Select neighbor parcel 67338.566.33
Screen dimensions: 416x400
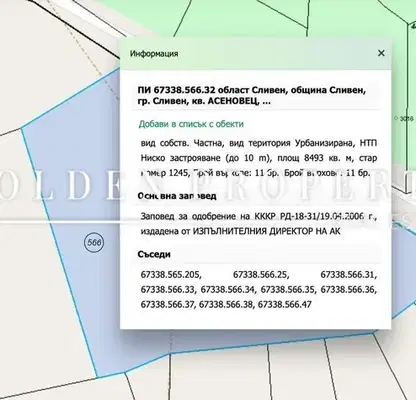pos(168,289)
